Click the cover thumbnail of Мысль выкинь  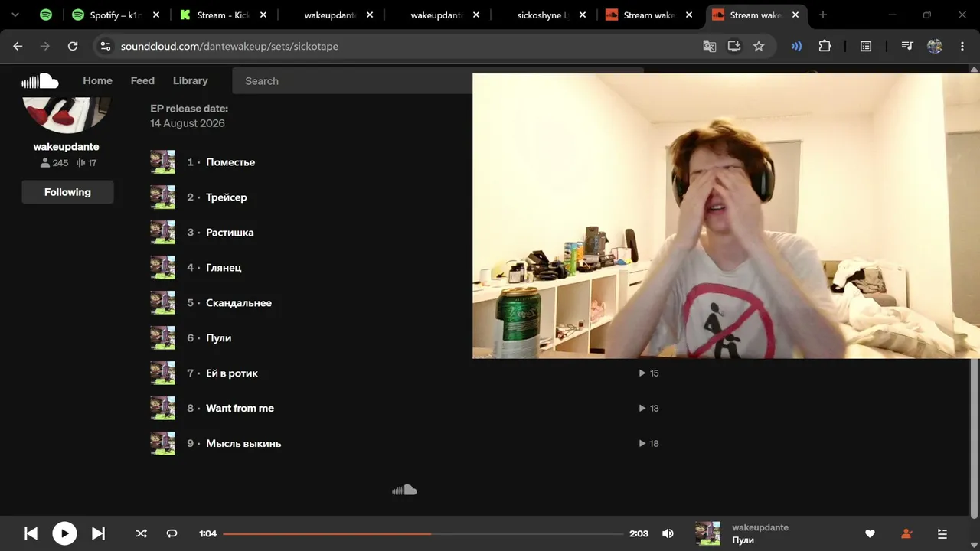[163, 444]
